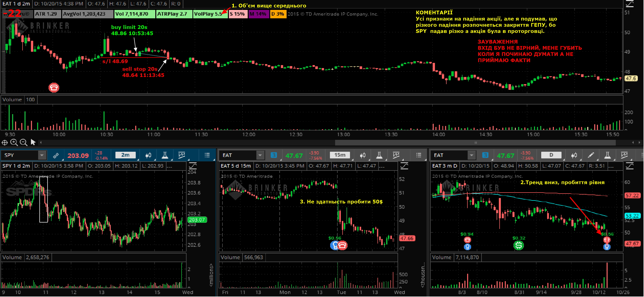This screenshot has height=297, width=644.
Task: Click the ATRPlay 2.7 label
Action: click(174, 14)
